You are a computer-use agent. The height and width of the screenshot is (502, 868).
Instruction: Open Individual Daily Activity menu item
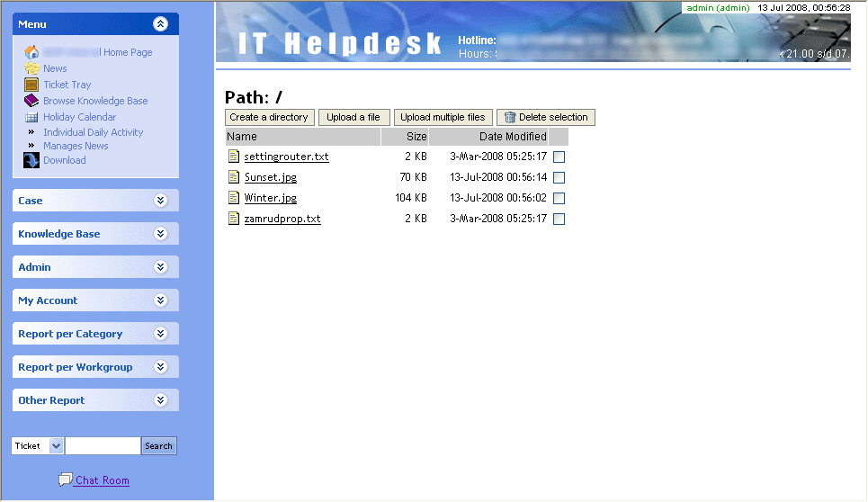(x=93, y=132)
